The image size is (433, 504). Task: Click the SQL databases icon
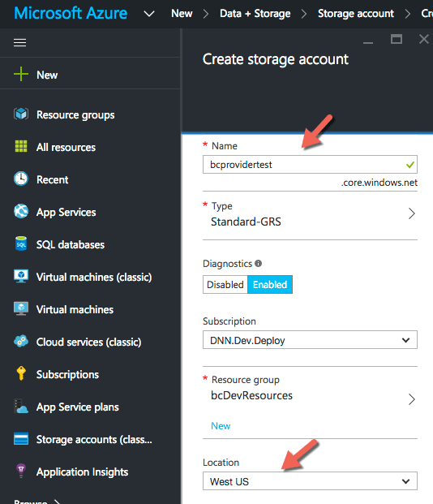click(21, 243)
